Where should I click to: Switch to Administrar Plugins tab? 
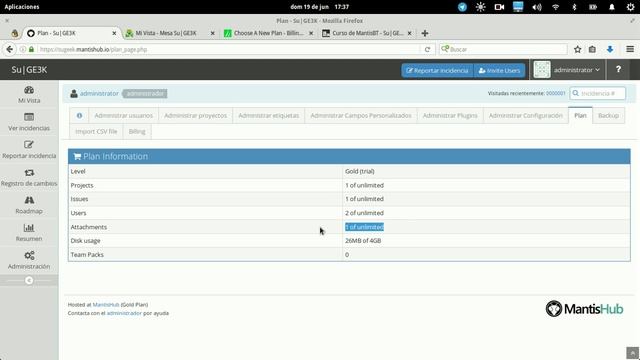click(450, 116)
